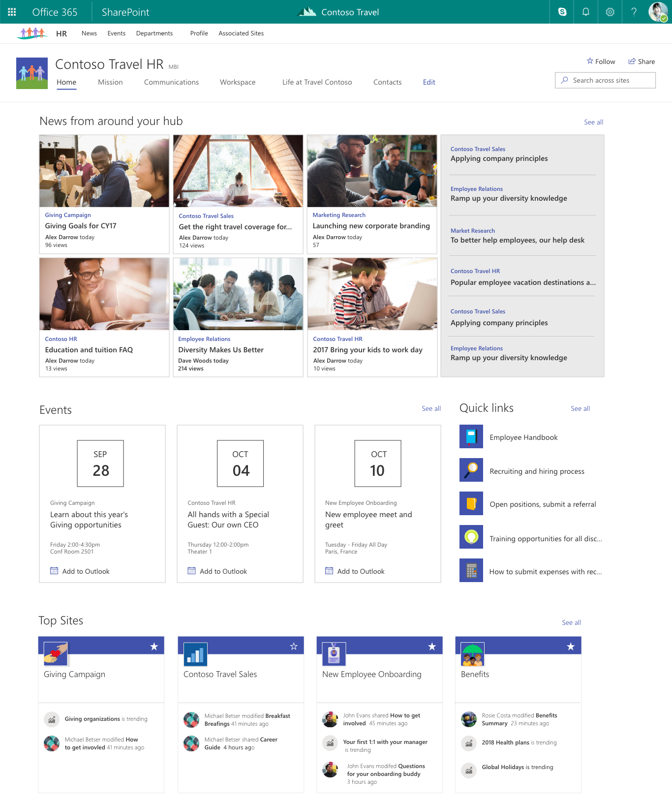This screenshot has height=804, width=672.
Task: Toggle the favorite star on Contoso Travel Sales
Action: pyautogui.click(x=294, y=647)
